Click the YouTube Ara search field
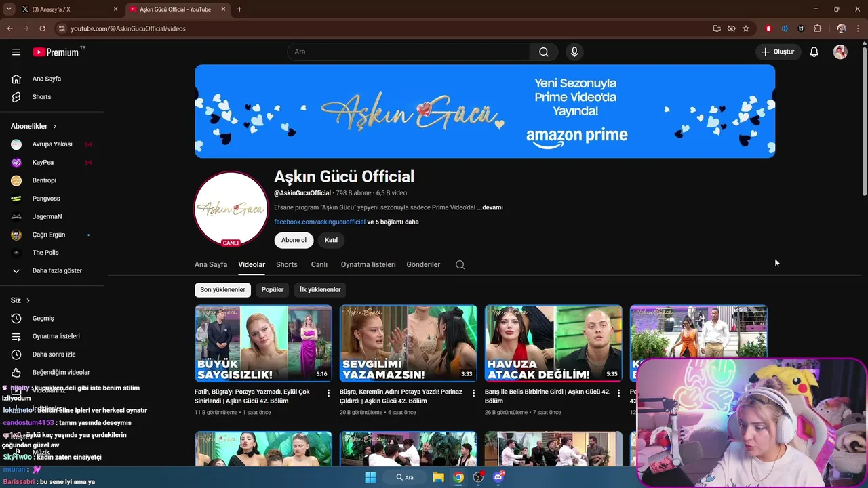This screenshot has height=488, width=868. click(x=408, y=52)
